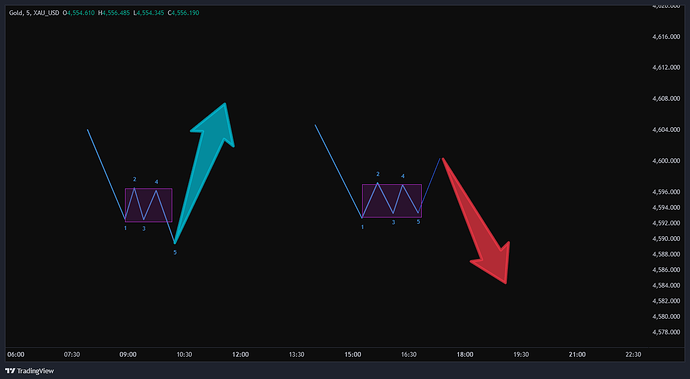The width and height of the screenshot is (690, 379).
Task: Click price axis label 4,608.000
Action: (666, 99)
